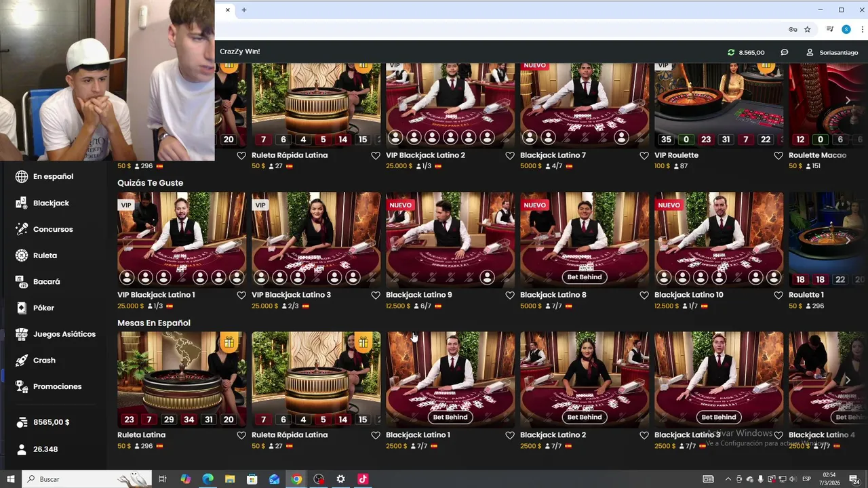Viewport: 868px width, 488px height.
Task: Open Microsoft Edge from the taskbar
Action: click(208, 479)
